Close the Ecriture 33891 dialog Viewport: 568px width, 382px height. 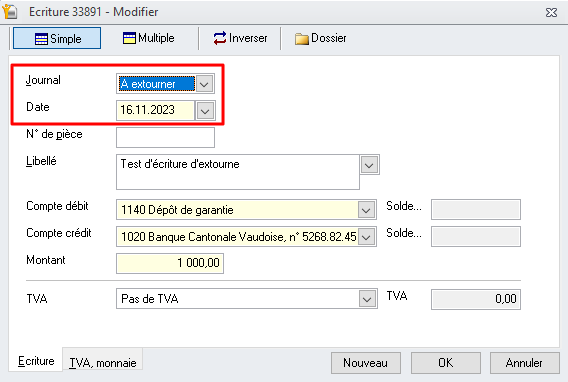coord(551,13)
